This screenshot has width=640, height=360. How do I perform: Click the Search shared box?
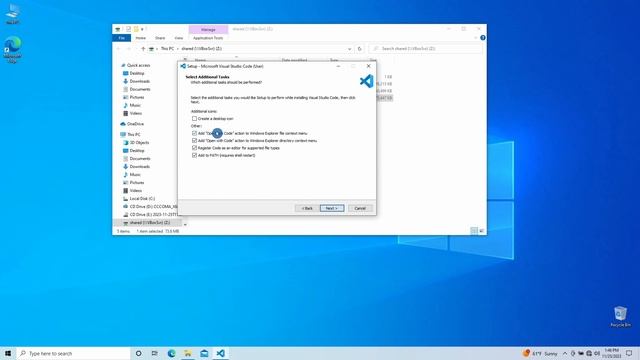[x=426, y=49]
